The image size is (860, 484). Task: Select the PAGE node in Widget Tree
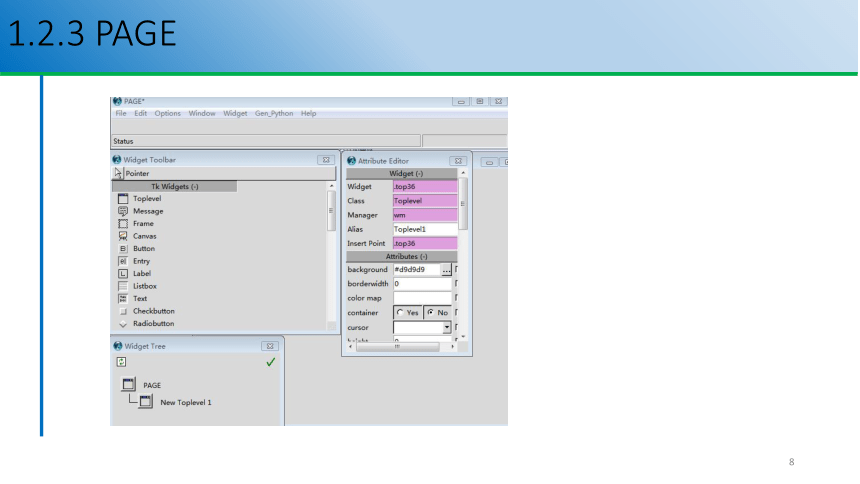pos(152,385)
